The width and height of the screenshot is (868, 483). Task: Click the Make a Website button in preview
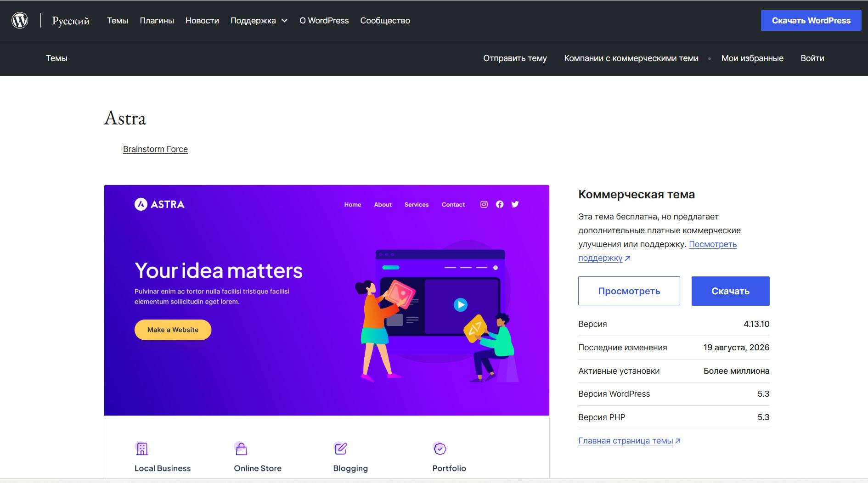click(x=173, y=330)
